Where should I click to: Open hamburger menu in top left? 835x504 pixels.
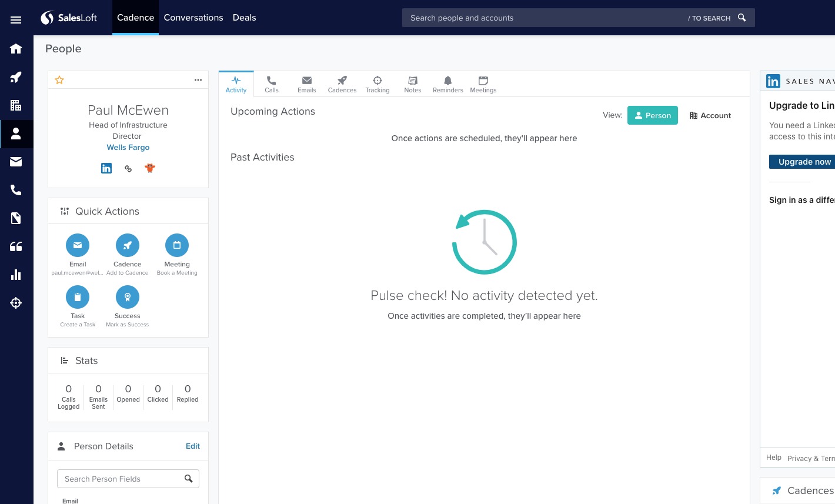coord(16,20)
